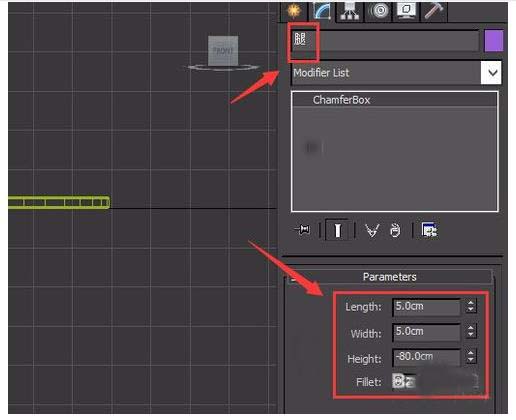
Task: Increase Length with the spinner up arrow
Action: coord(470,303)
